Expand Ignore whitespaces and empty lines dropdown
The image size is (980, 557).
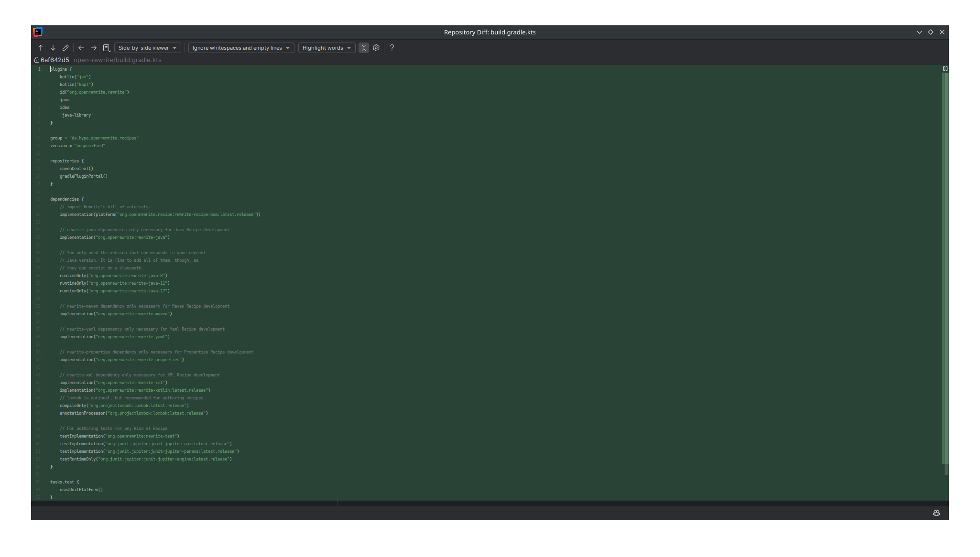(241, 48)
